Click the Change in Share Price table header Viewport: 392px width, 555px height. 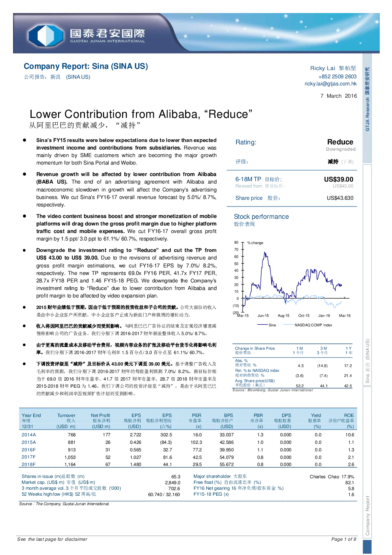255,349
